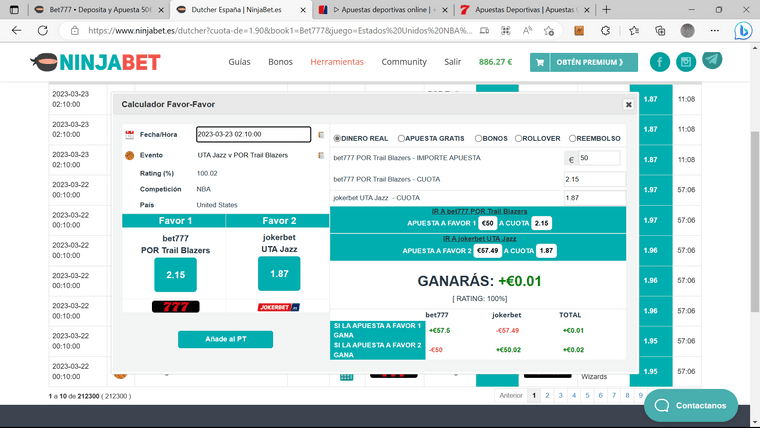Image resolution: width=760 pixels, height=428 pixels.
Task: Open the NinjaBet Facebook icon
Action: tap(660, 62)
